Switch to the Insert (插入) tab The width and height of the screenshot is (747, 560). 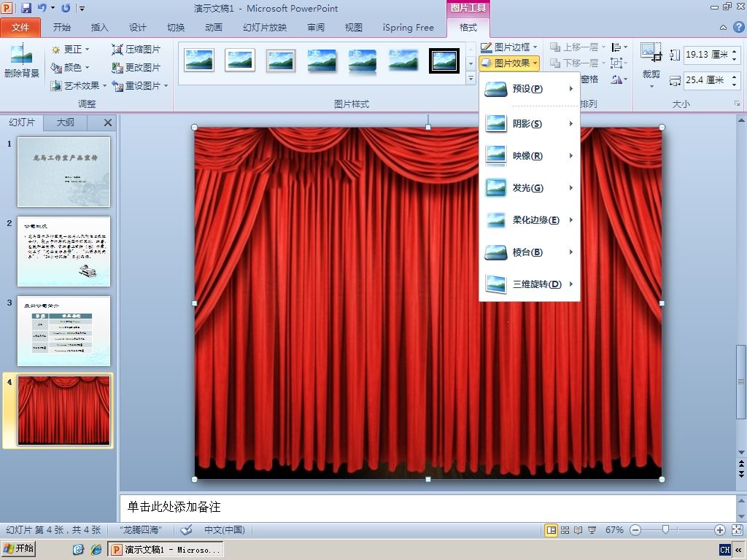99,28
